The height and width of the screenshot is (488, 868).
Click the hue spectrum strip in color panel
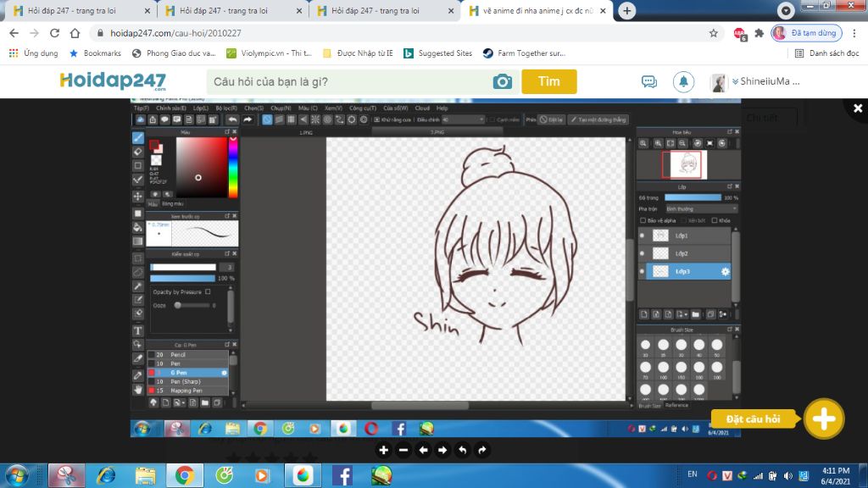(234, 167)
